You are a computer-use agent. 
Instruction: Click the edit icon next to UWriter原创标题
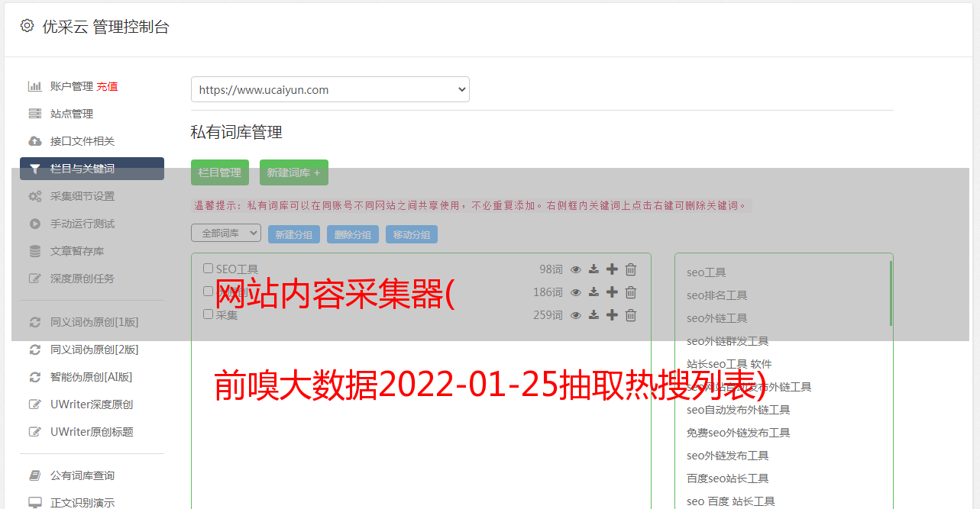[x=34, y=432]
